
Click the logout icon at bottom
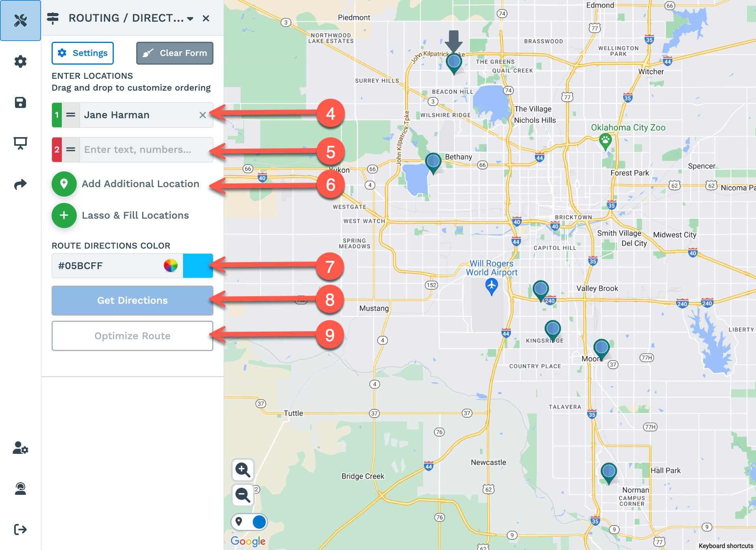tap(20, 529)
